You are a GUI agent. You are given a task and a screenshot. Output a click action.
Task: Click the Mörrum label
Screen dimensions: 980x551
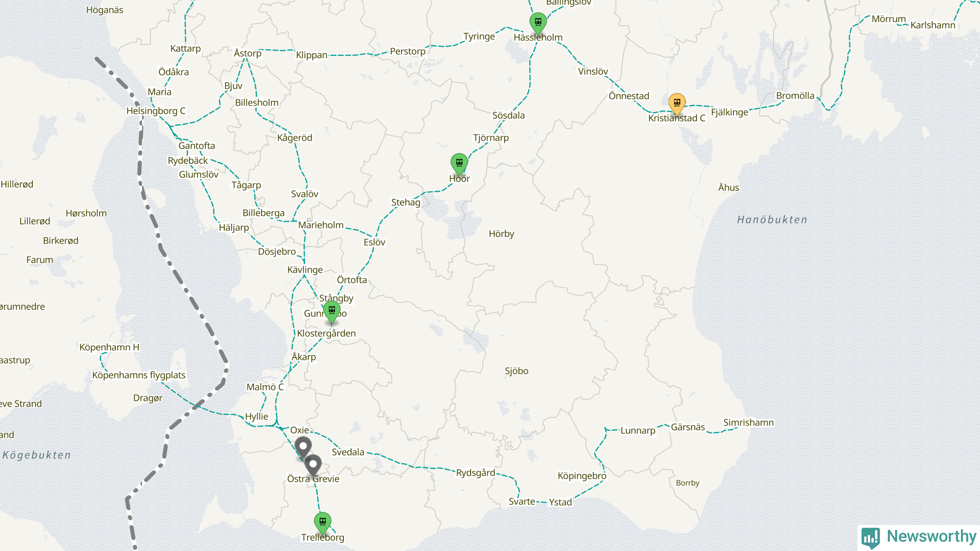889,19
